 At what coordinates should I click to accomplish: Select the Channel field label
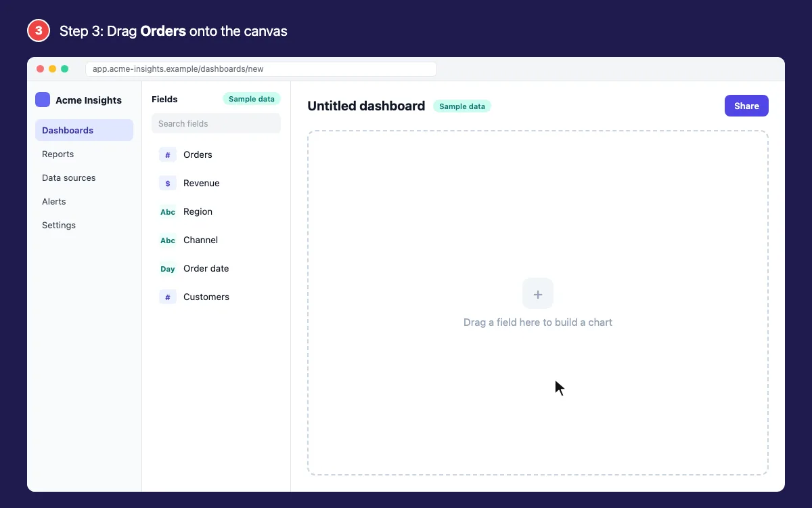point(200,240)
